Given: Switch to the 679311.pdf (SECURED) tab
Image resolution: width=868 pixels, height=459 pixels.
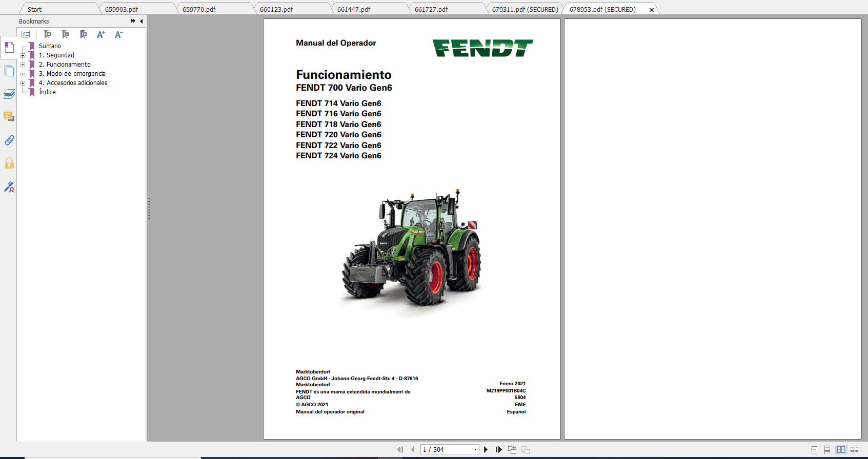Looking at the screenshot, I should [525, 9].
